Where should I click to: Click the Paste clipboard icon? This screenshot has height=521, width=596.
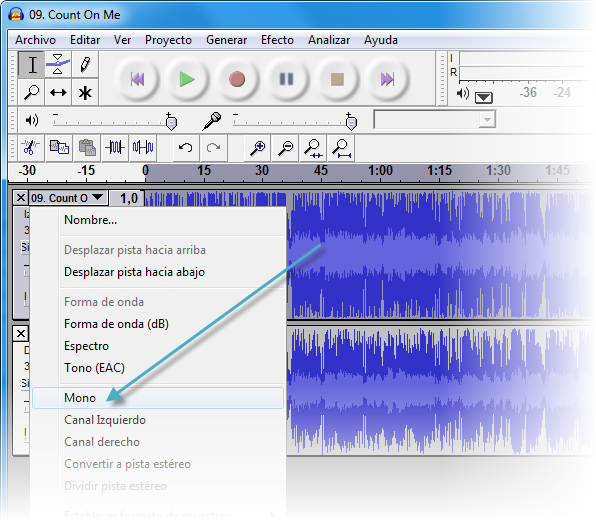(x=87, y=147)
